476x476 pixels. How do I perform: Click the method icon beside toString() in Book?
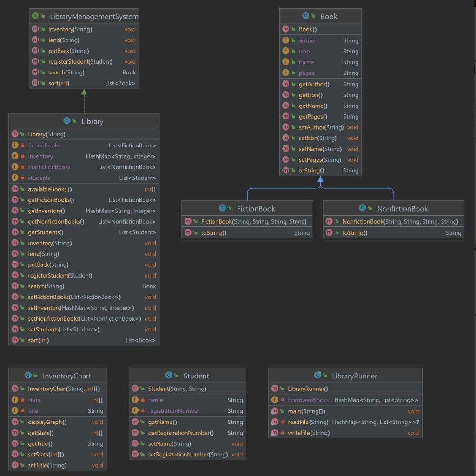pos(285,170)
